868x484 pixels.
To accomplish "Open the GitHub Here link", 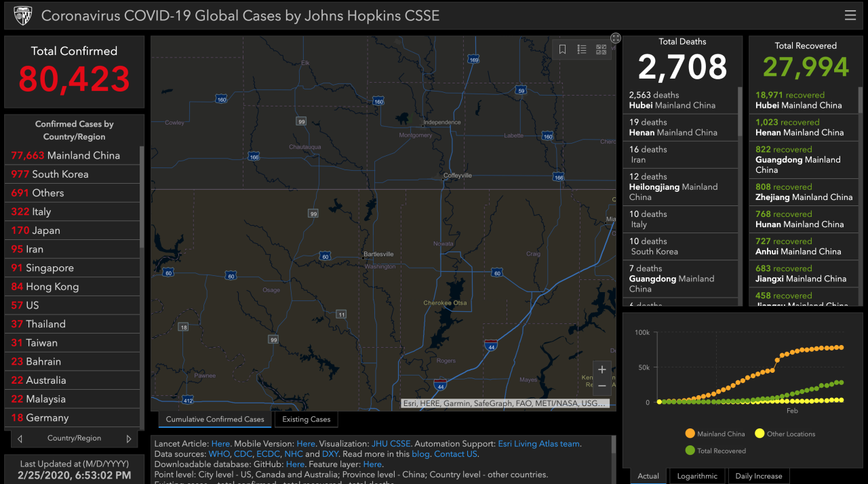I will coord(295,464).
